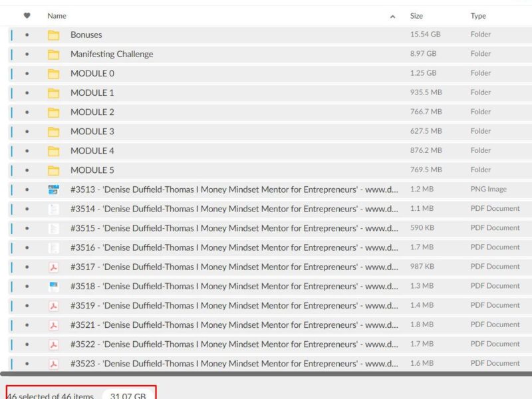Click the PDF icon of file #3517

[53, 267]
